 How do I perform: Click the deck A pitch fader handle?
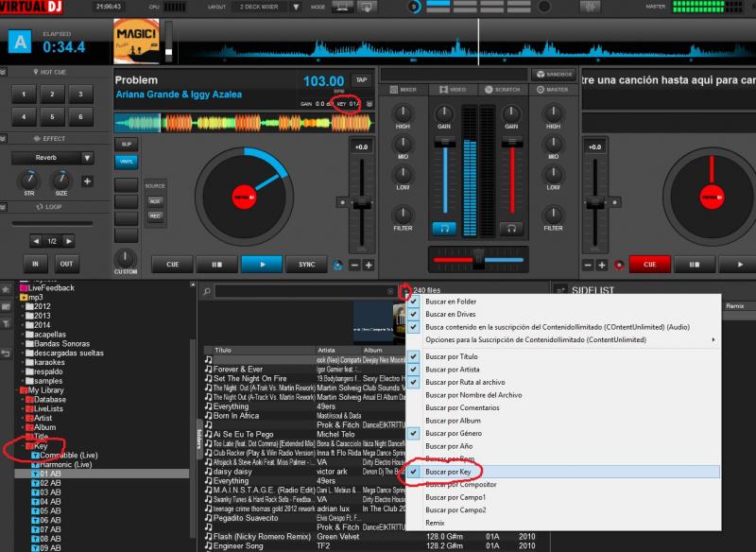362,202
